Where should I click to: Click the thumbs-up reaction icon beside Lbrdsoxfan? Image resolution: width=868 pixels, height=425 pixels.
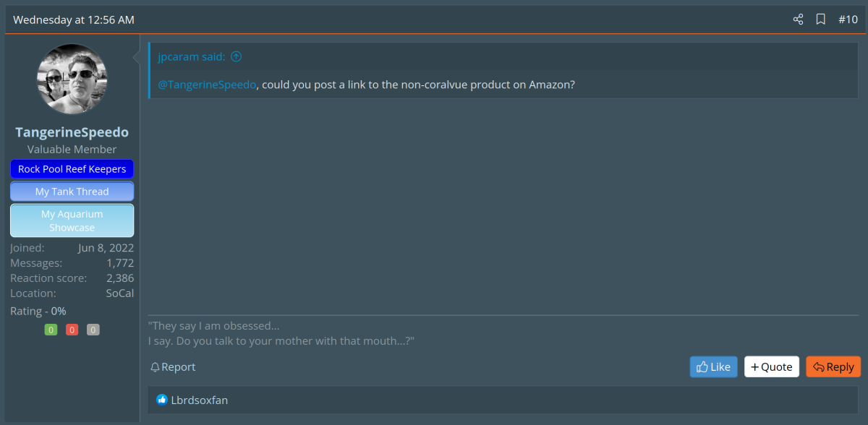tap(162, 400)
